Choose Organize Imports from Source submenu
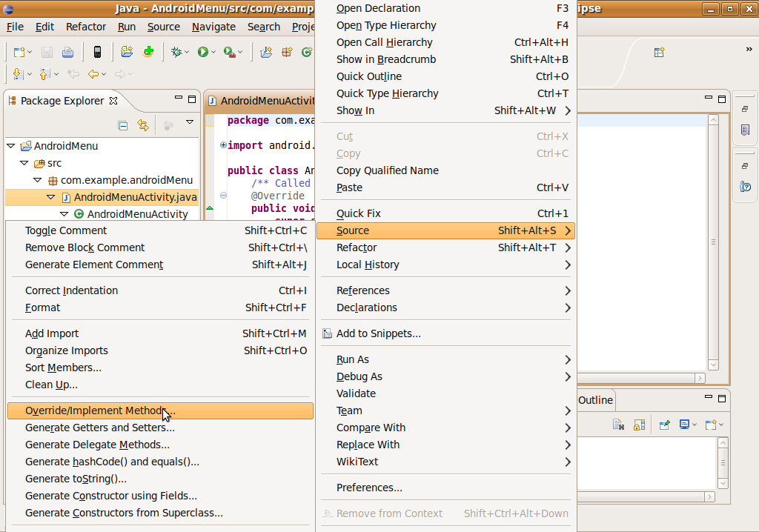The width and height of the screenshot is (759, 532). click(160, 350)
